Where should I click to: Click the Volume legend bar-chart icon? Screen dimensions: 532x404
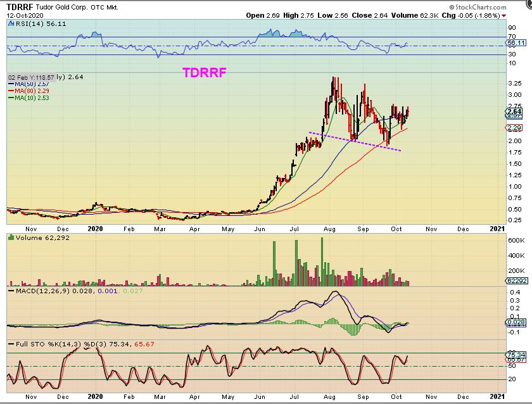click(x=11, y=238)
